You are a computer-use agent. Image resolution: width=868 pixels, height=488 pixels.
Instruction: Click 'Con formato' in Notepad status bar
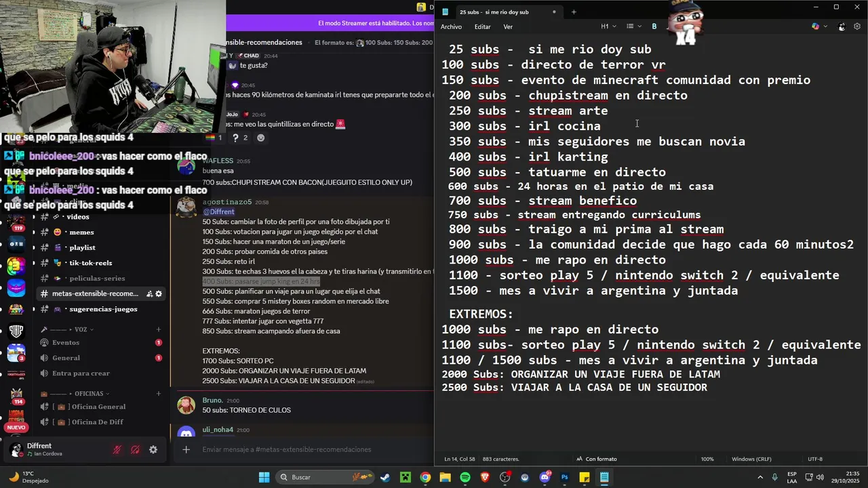click(x=596, y=459)
